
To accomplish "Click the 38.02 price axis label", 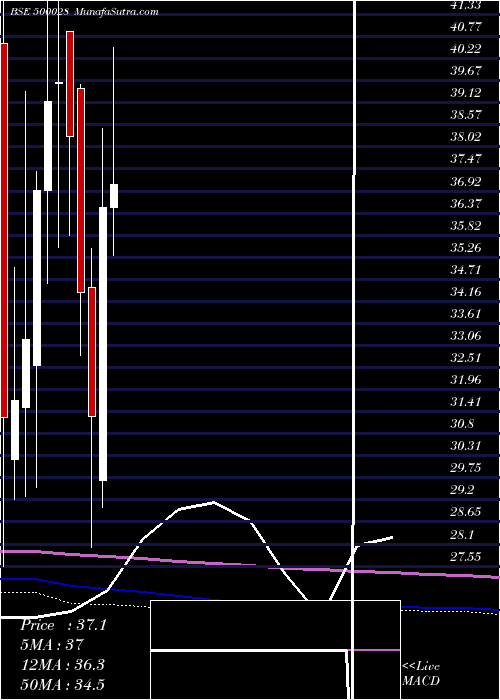I will (465, 137).
